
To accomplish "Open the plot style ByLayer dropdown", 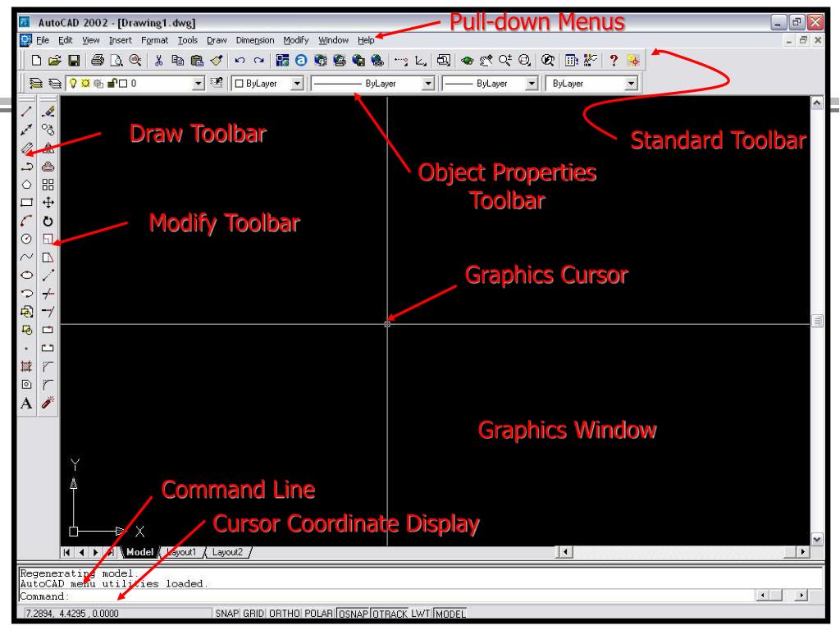I will coord(631,84).
